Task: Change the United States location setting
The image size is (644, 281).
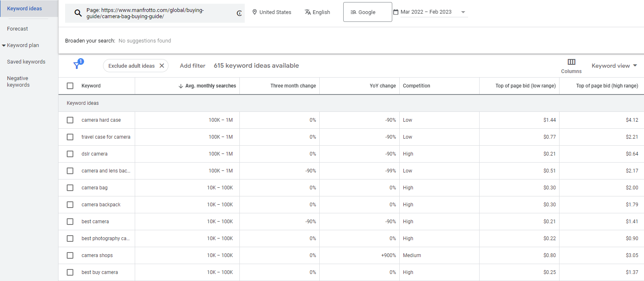Action: (272, 12)
